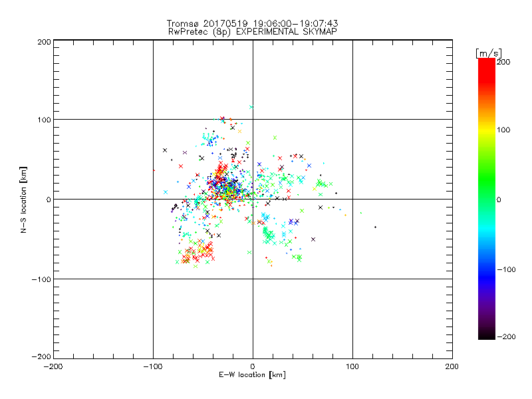Click the x-axis tick label '-100'
Image resolution: width=532 pixels, height=399 pixels.
(x=153, y=366)
